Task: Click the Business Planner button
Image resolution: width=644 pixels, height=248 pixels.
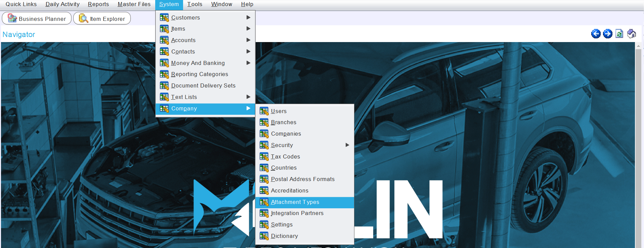Action: point(37,19)
